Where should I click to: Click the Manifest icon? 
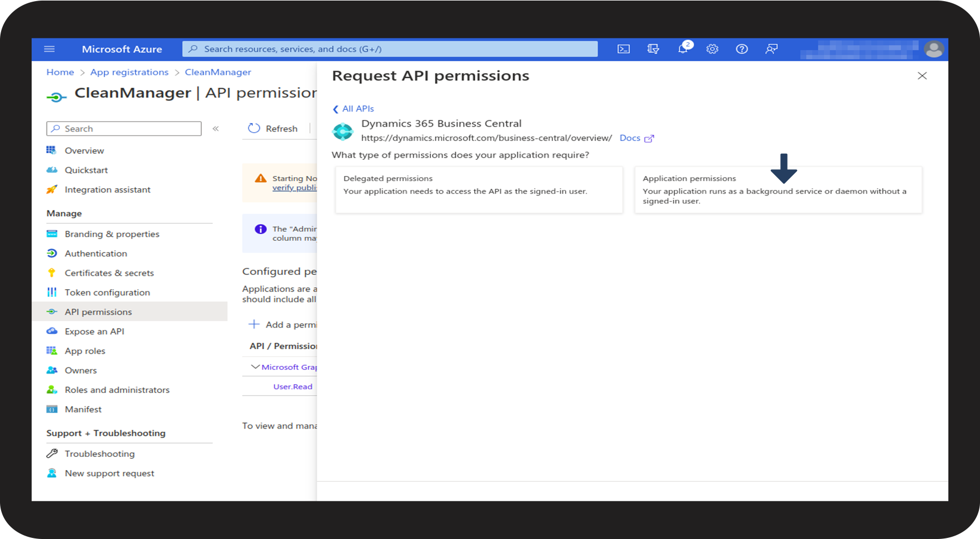pos(52,409)
